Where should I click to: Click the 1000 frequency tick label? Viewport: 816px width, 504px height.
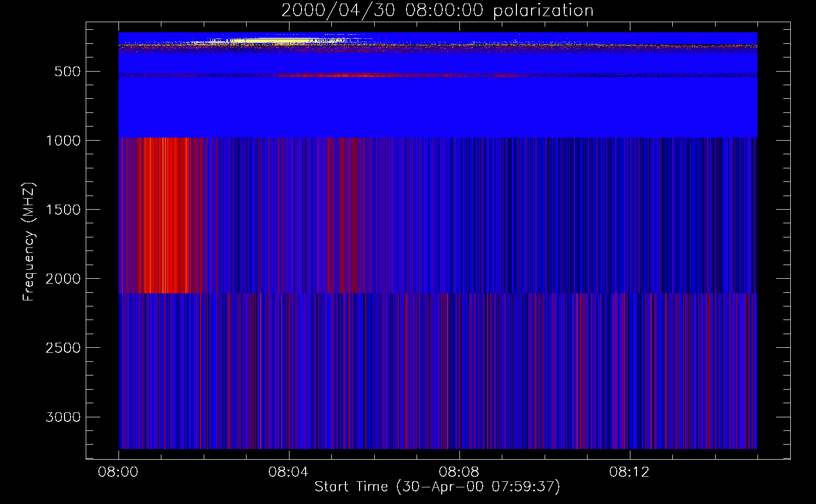pos(63,141)
